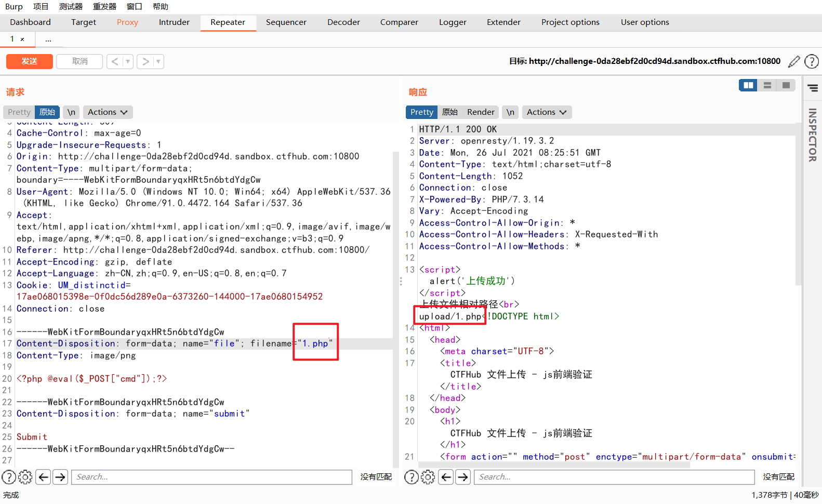Open the Burp menu

click(14, 7)
